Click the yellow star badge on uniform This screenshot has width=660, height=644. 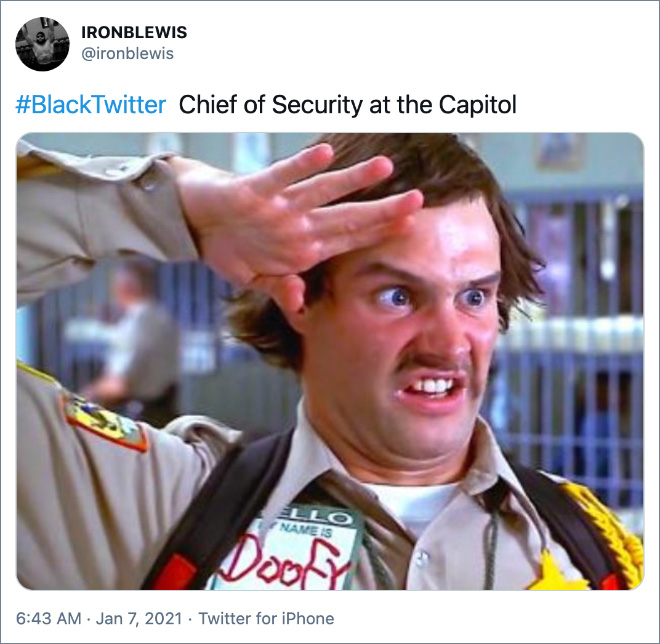(556, 572)
